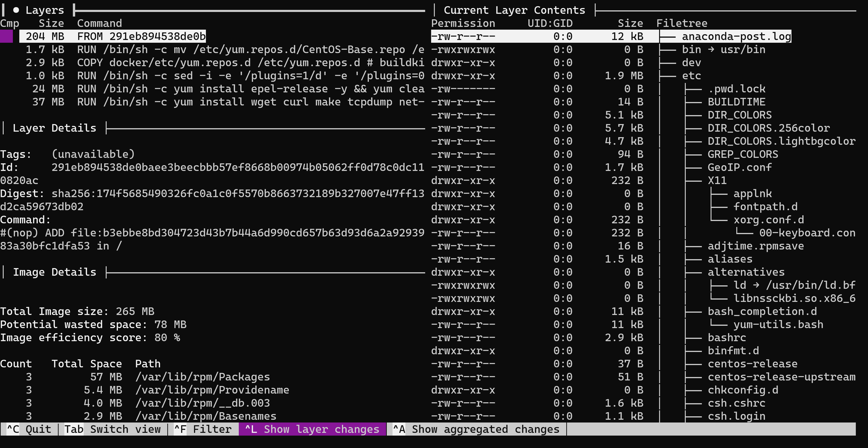Select the xorg.conf.d directory entry
This screenshot has height=448, width=868.
coord(768,220)
